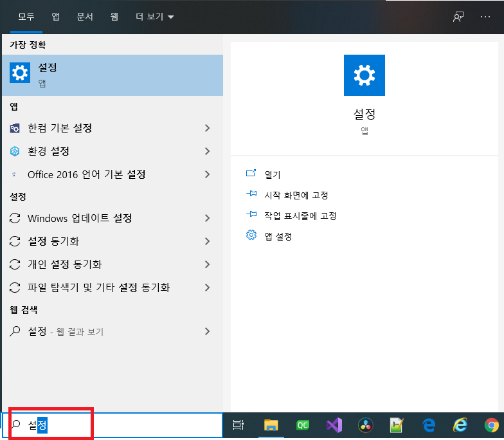Launch Microsoft Edge from the taskbar
The height and width of the screenshot is (440, 504).
428,425
